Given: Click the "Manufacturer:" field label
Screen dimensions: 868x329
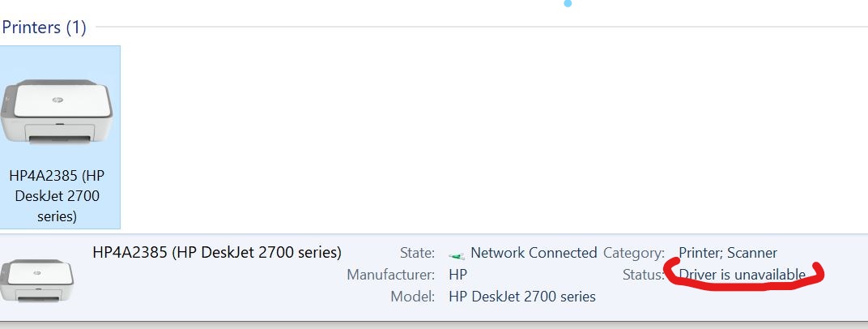Looking at the screenshot, I should point(390,275).
